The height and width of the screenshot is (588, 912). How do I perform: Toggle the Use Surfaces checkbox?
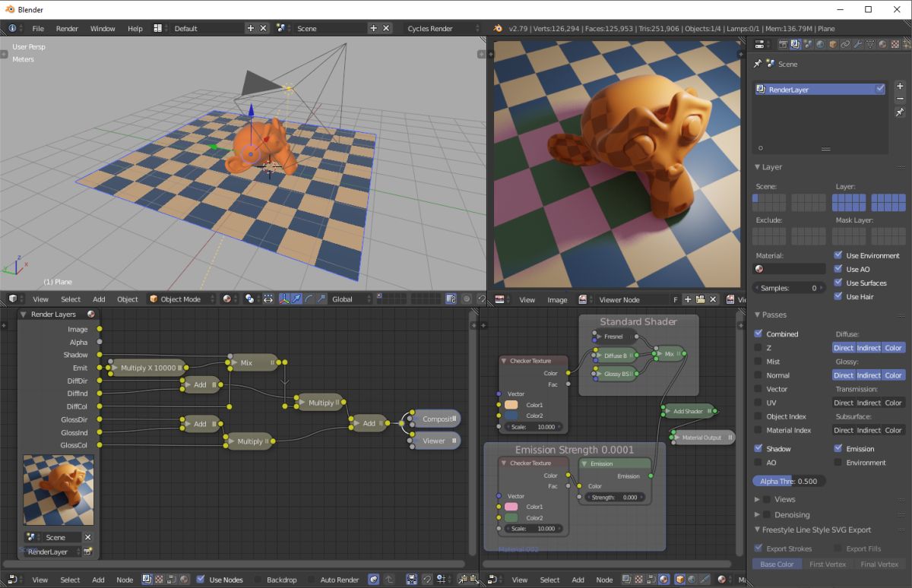pyautogui.click(x=838, y=283)
